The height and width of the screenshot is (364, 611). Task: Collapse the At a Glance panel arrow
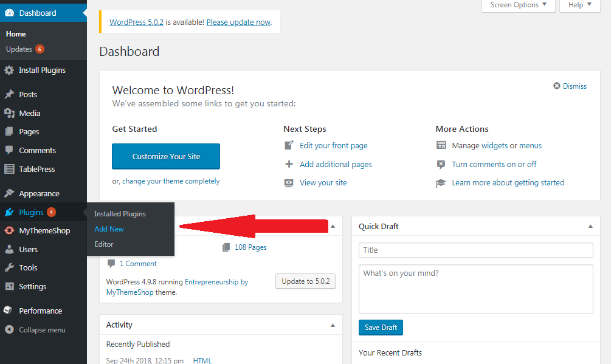pyautogui.click(x=333, y=226)
